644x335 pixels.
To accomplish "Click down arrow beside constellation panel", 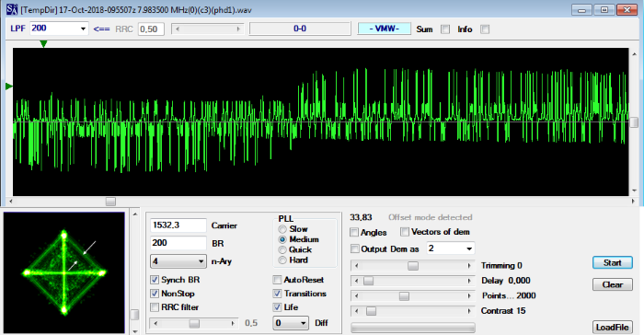I will 134,331.
